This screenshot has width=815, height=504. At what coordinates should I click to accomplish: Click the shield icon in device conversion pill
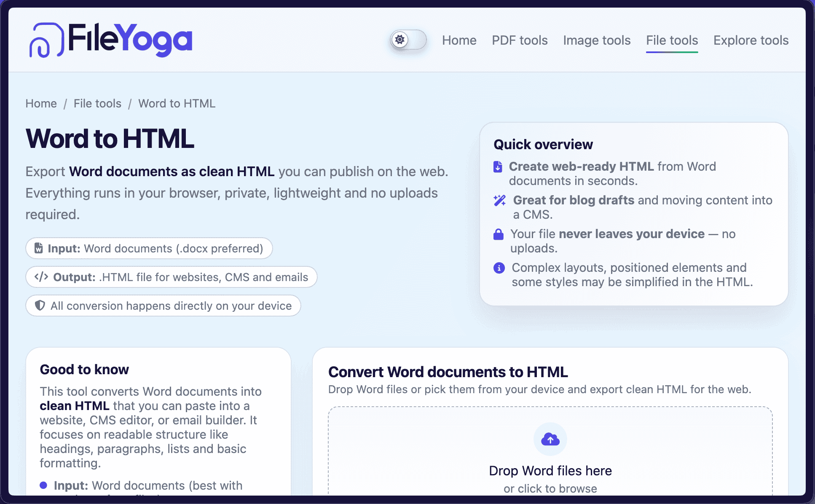(x=40, y=306)
